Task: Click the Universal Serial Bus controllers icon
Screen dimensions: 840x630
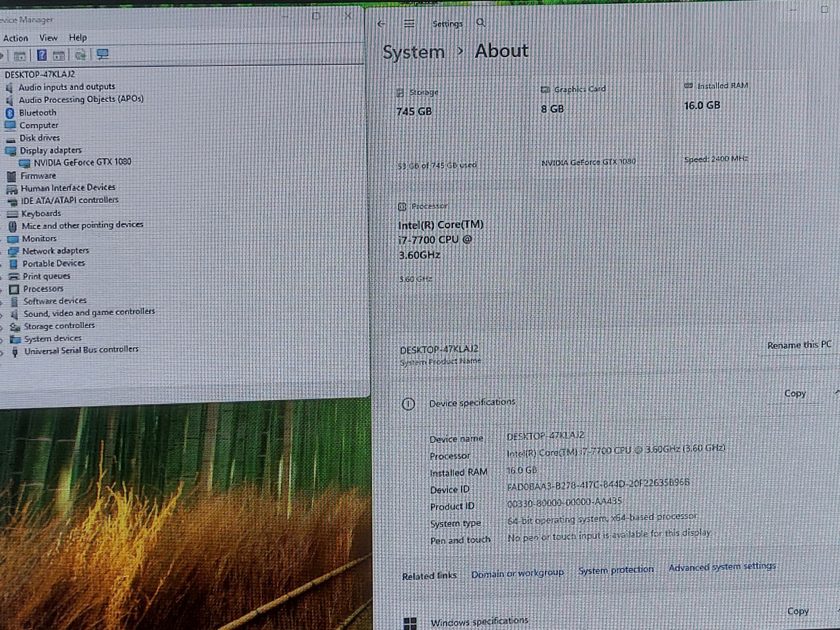Action: pyautogui.click(x=15, y=352)
